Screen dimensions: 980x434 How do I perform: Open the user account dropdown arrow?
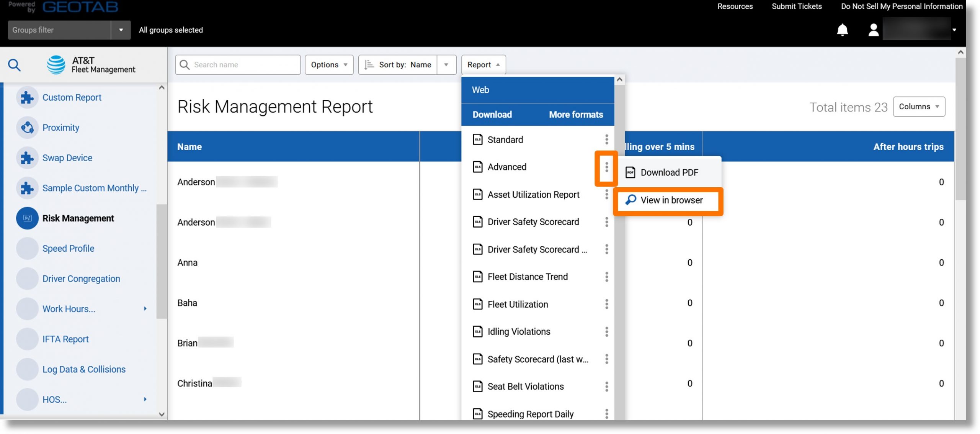point(954,30)
